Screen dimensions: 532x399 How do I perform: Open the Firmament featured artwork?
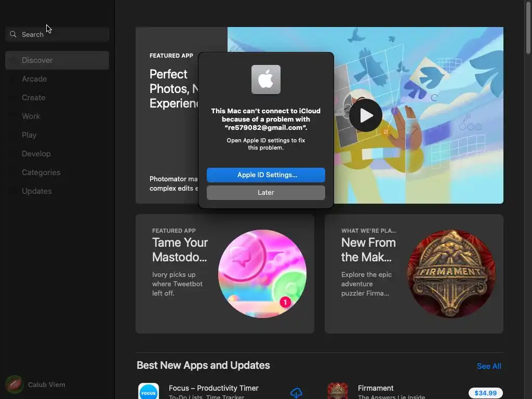[x=451, y=274]
